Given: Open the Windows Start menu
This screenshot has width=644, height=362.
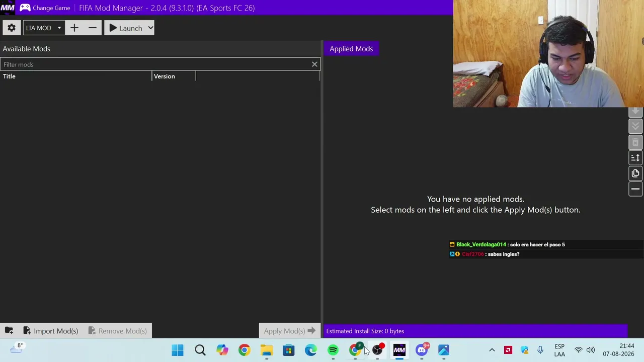Looking at the screenshot, I should [178, 350].
